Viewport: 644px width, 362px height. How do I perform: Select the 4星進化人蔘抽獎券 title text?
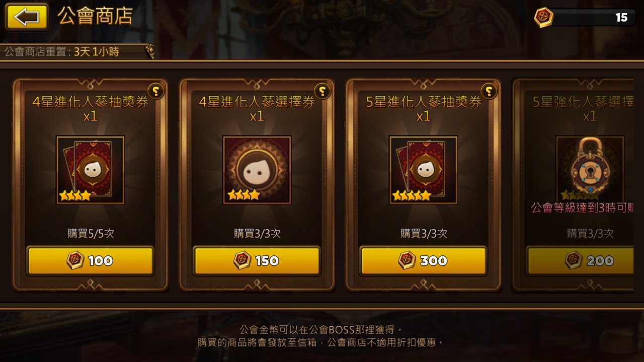tap(90, 102)
